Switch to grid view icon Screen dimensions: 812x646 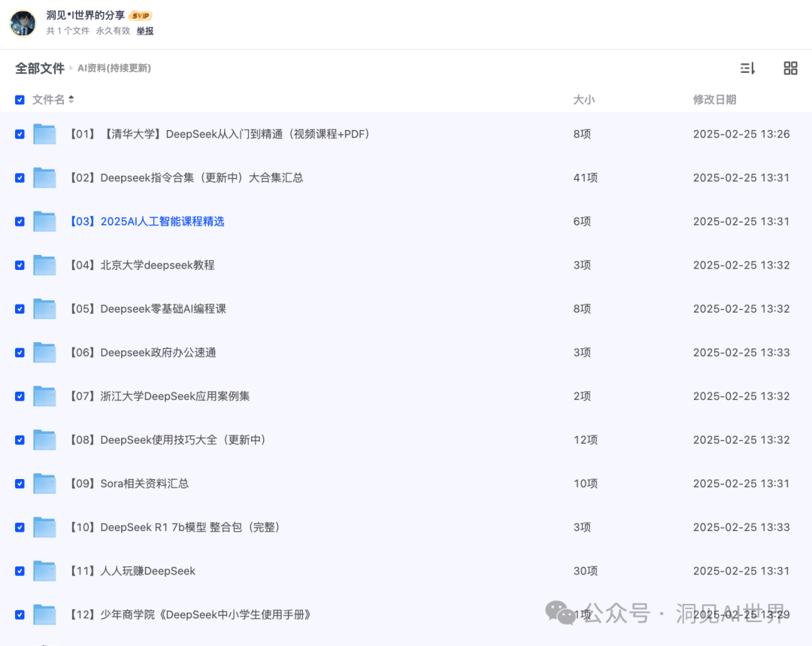790,68
